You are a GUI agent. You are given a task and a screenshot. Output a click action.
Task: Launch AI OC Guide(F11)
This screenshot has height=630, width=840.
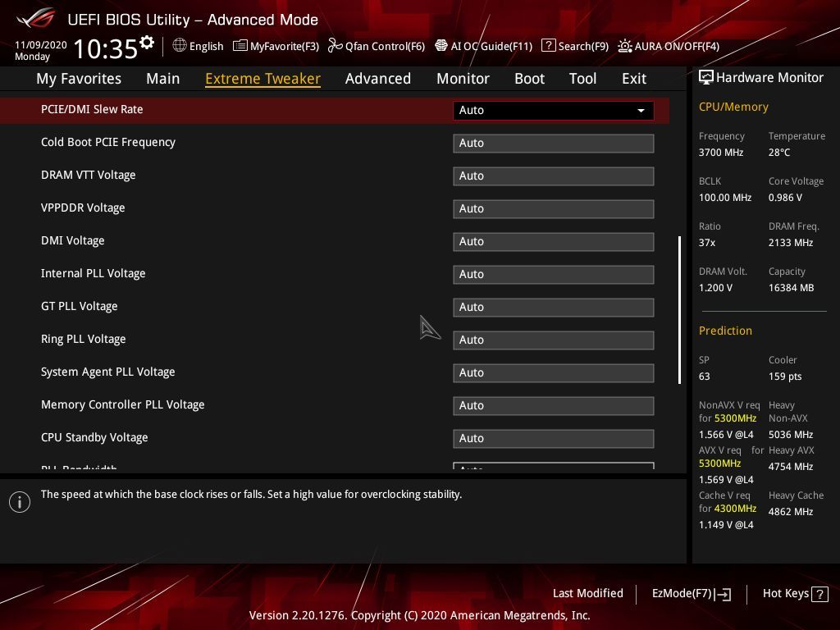(x=483, y=46)
